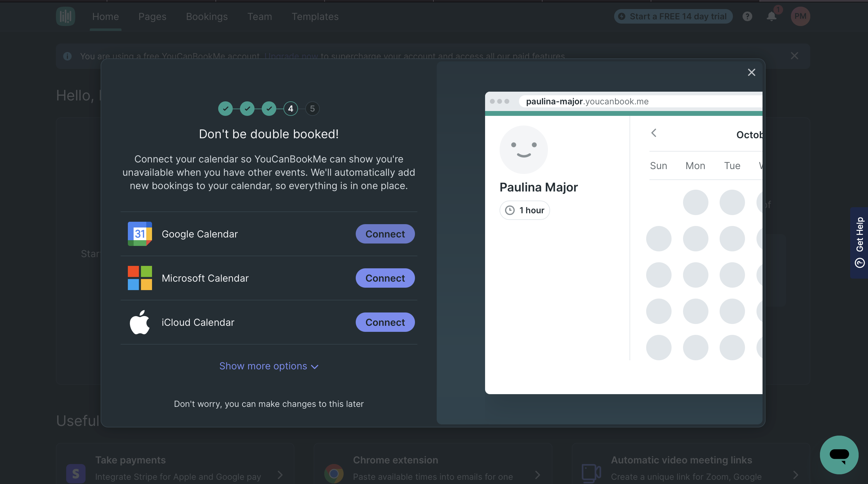Click the completed step 1 checkmark toggle

(x=226, y=109)
